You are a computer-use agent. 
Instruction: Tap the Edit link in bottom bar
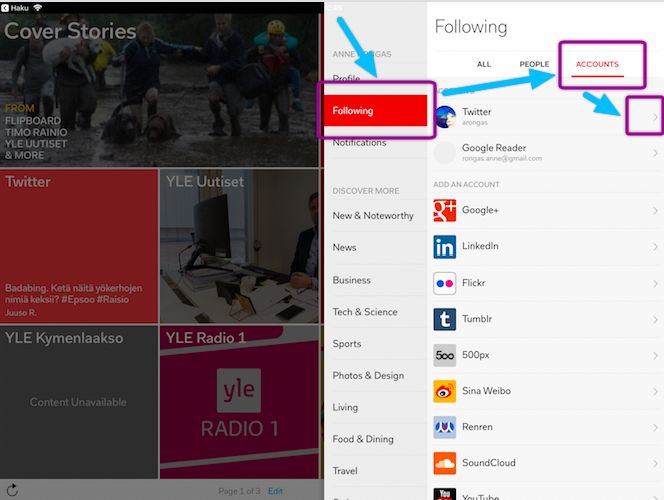pyautogui.click(x=275, y=491)
